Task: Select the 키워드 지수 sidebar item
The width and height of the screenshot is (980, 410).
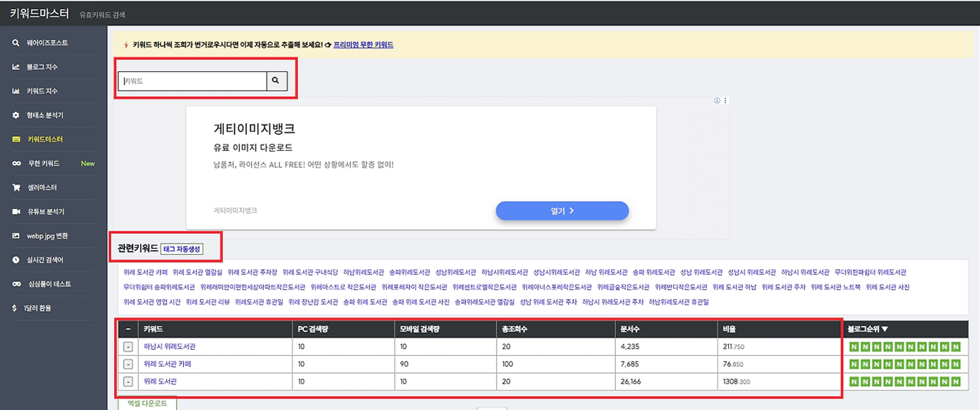Action: 42,91
